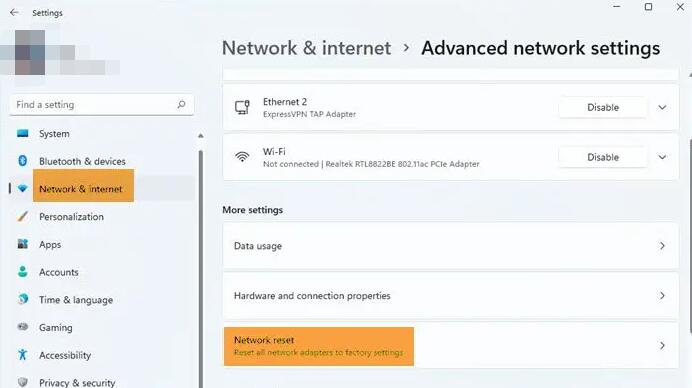Click the Wi-Fi adapter signal icon
This screenshot has height=388, width=692.
pos(242,157)
